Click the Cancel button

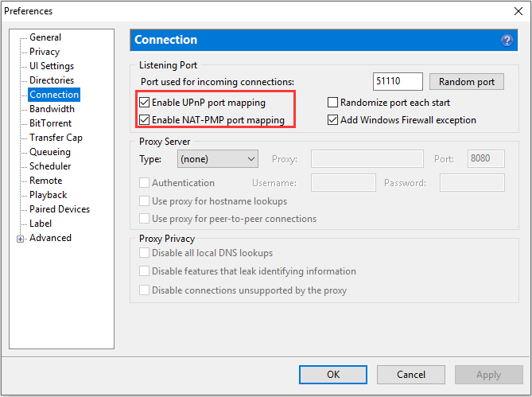[x=411, y=375]
